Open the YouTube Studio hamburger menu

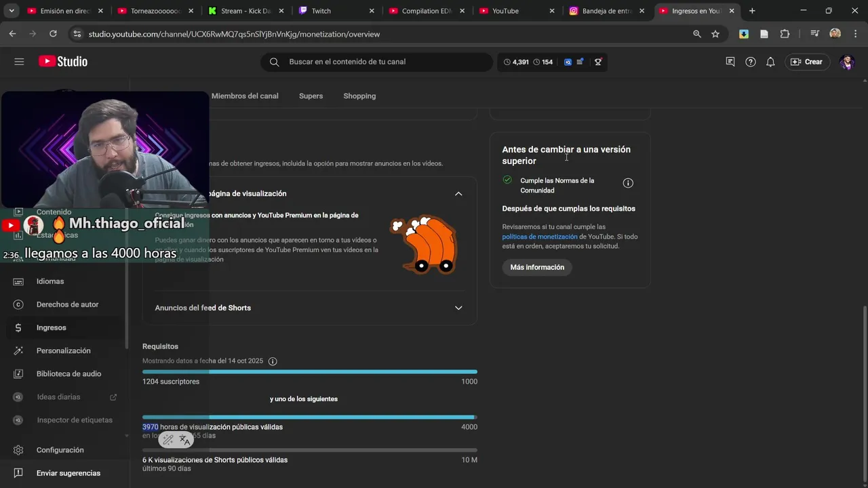[x=19, y=62]
